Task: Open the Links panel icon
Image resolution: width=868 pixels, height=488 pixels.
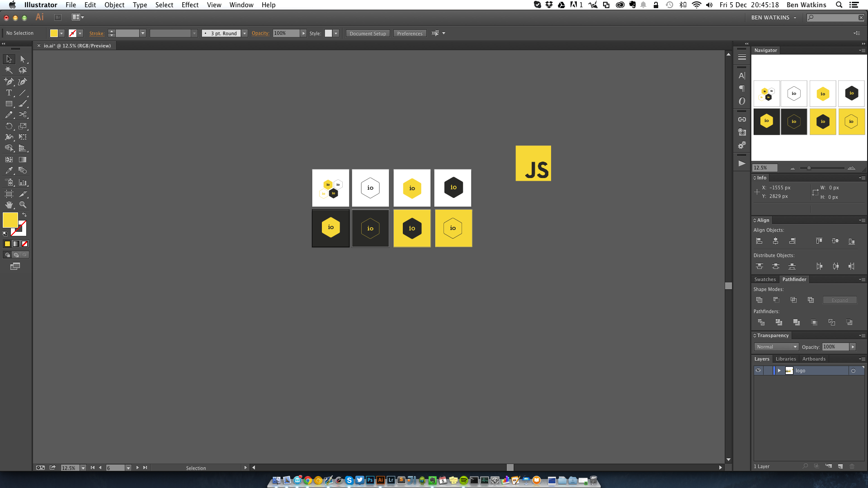Action: click(x=742, y=119)
